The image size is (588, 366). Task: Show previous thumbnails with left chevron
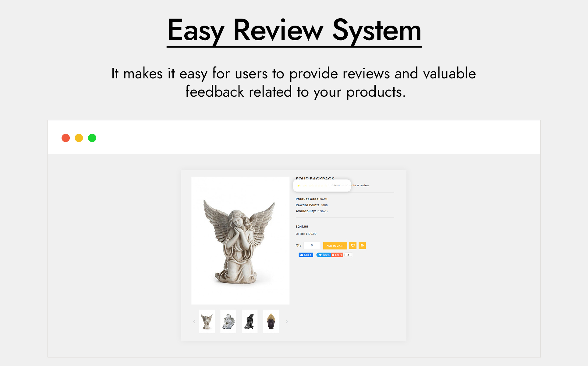[194, 321]
